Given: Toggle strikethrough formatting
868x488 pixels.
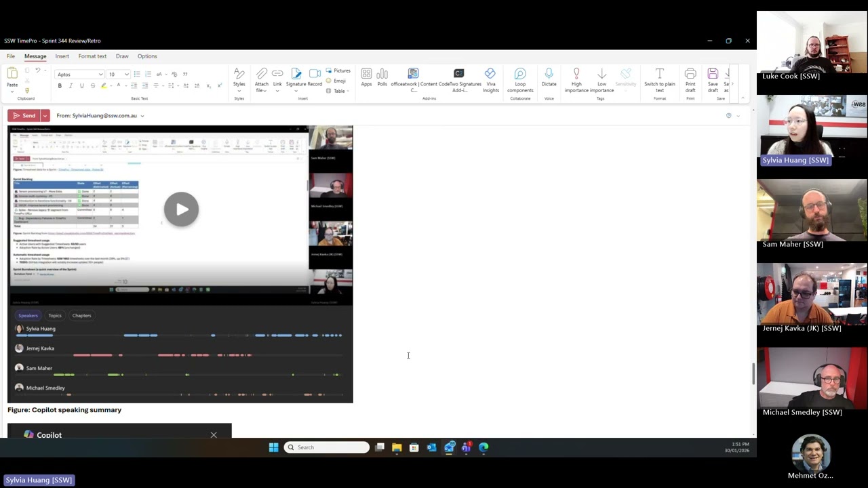Looking at the screenshot, I should point(93,85).
